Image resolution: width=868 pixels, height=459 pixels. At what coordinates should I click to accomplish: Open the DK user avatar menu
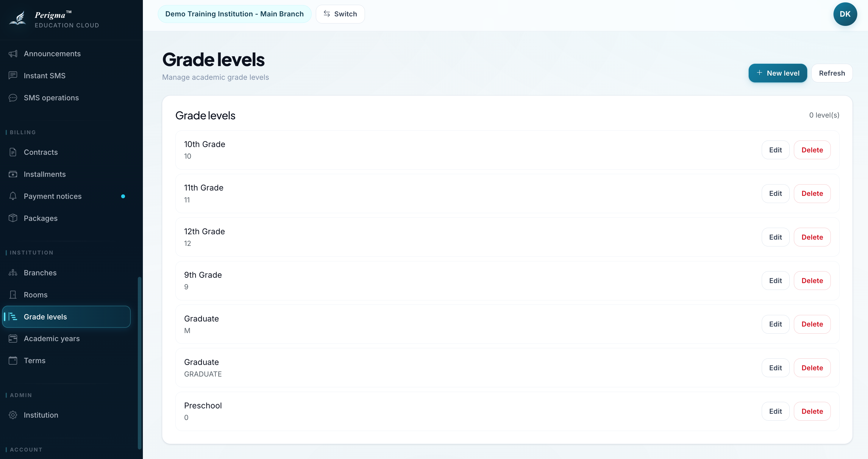pos(845,14)
